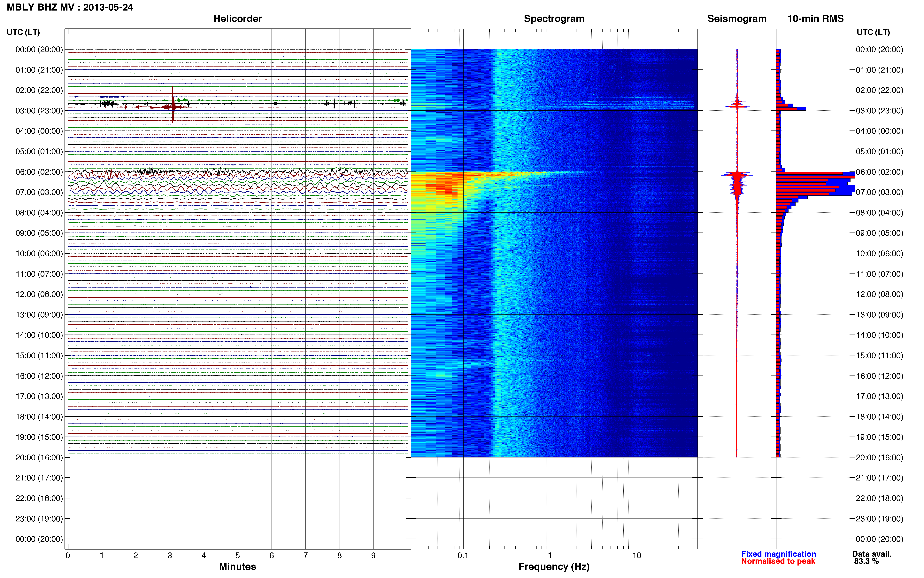Click the '83.3 %' data availability value
This screenshot has height=578, width=924.
point(867,561)
